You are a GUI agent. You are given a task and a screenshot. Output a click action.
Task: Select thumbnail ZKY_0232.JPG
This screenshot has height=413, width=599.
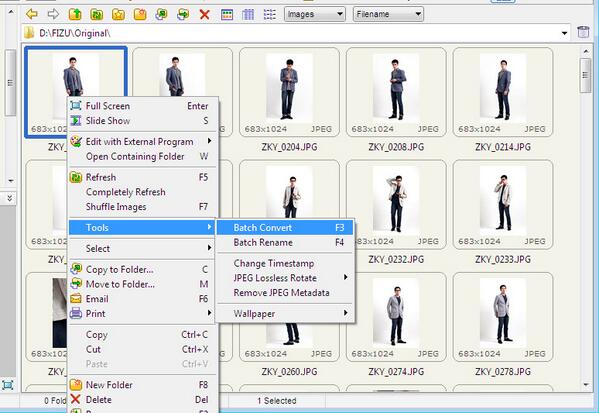click(x=396, y=204)
